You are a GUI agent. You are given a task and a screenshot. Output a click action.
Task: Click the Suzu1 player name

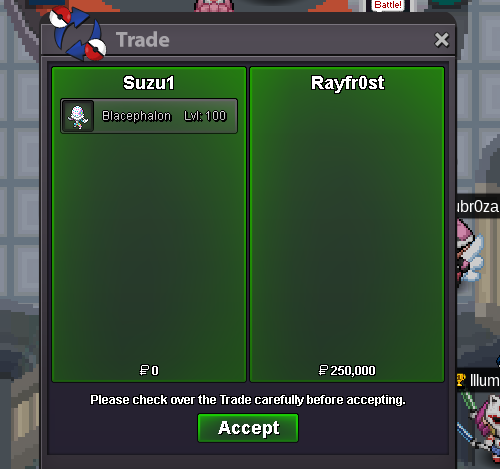149,83
